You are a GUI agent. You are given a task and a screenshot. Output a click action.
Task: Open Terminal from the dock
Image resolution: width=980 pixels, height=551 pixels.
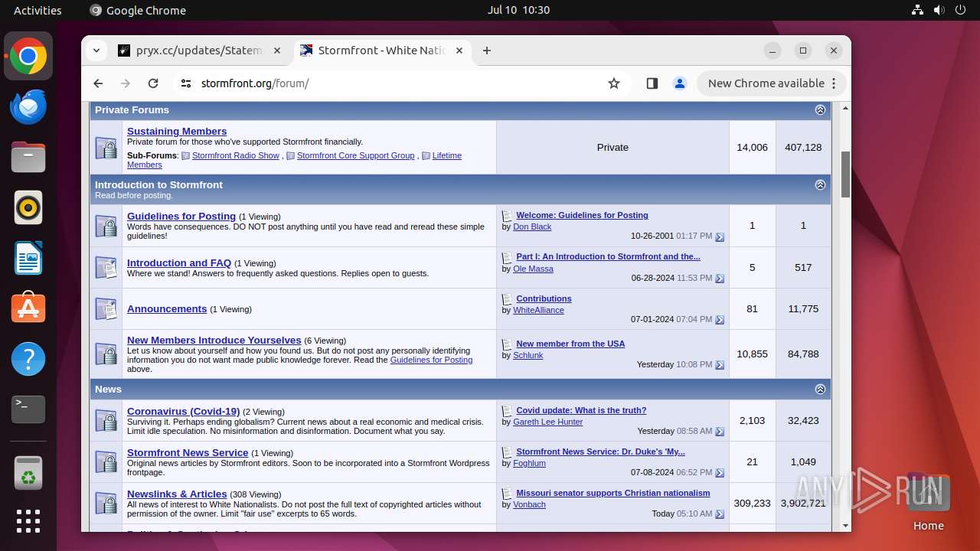pos(28,409)
